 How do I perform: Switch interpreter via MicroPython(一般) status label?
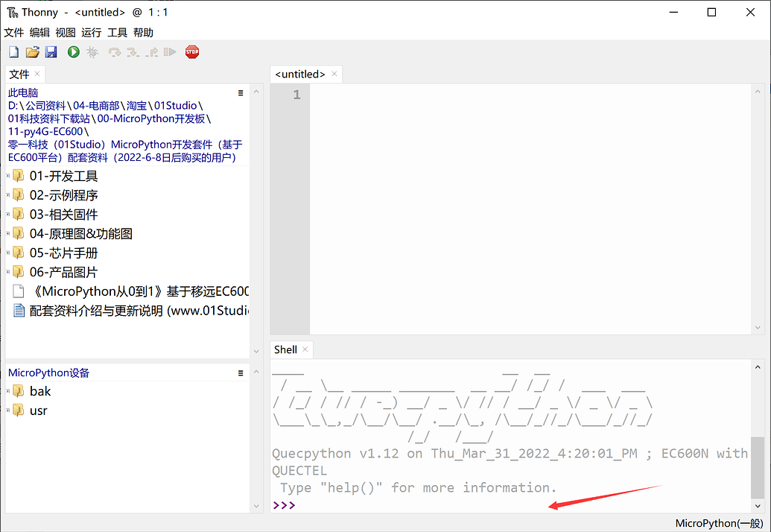[719, 523]
